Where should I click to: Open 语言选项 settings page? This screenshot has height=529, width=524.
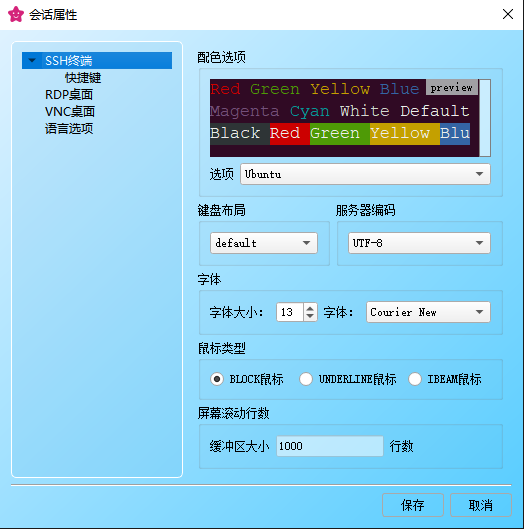(x=69, y=128)
